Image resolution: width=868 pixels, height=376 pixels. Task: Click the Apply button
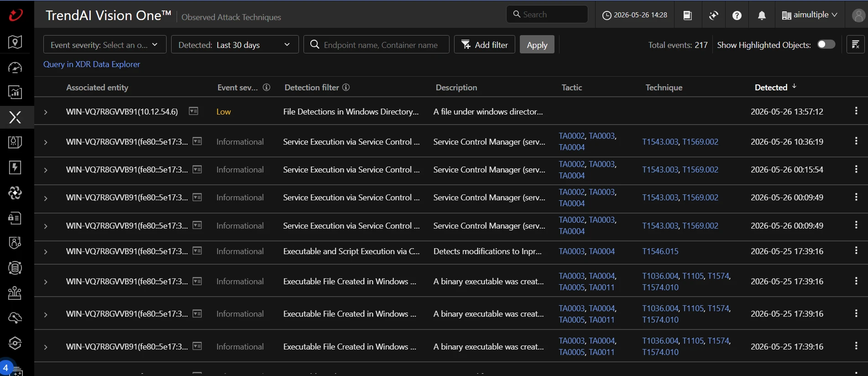pos(537,45)
